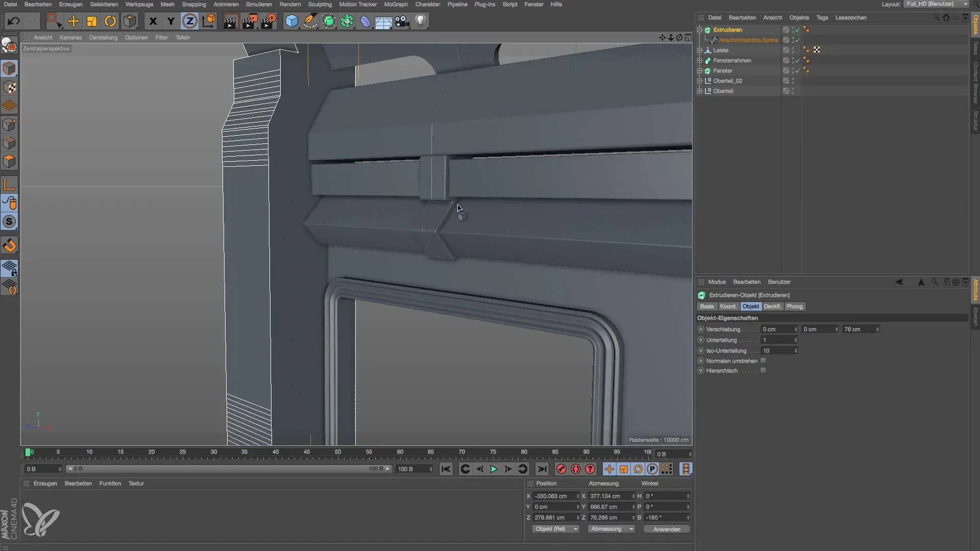980x551 pixels.
Task: Toggle Fenster enabled checkmark
Action: 797,70
